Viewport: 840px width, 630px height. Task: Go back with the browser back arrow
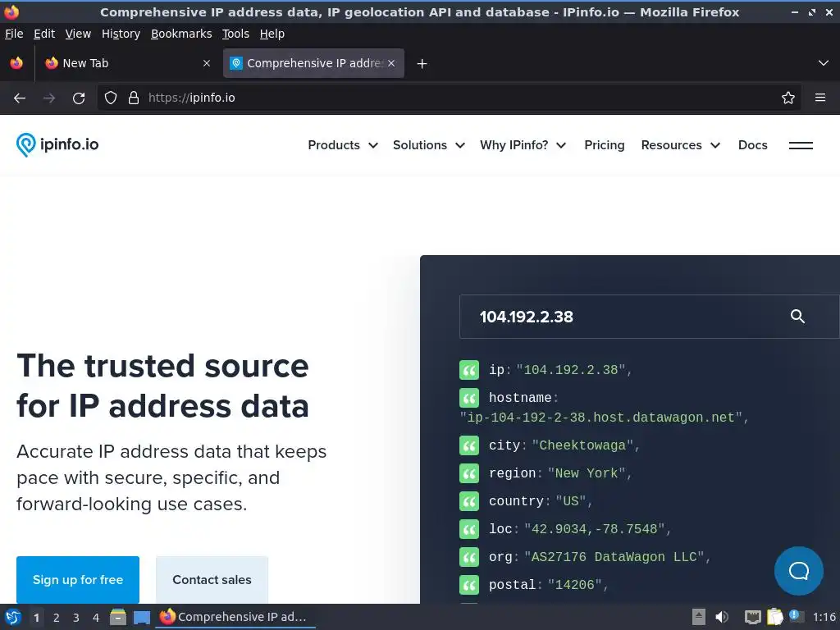click(20, 98)
